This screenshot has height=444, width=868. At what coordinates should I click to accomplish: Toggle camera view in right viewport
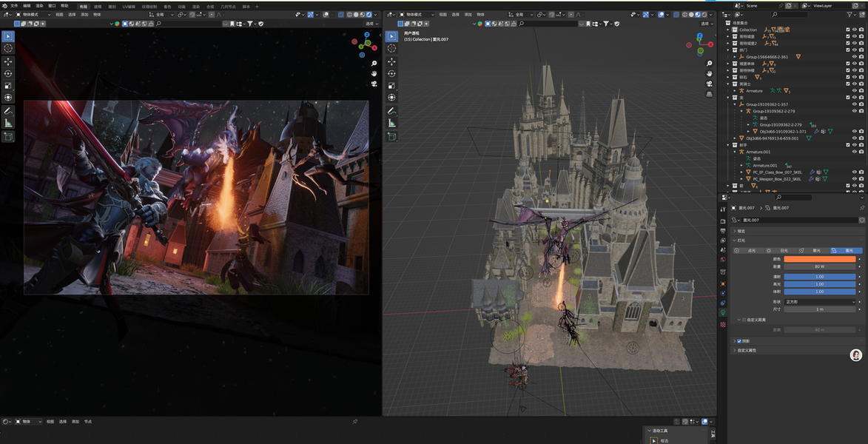[x=709, y=84]
